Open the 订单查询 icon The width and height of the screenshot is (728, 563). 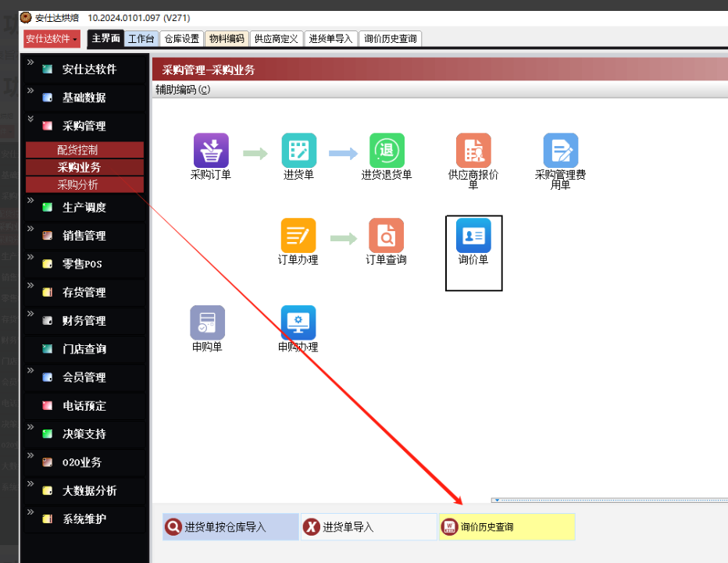(x=386, y=235)
